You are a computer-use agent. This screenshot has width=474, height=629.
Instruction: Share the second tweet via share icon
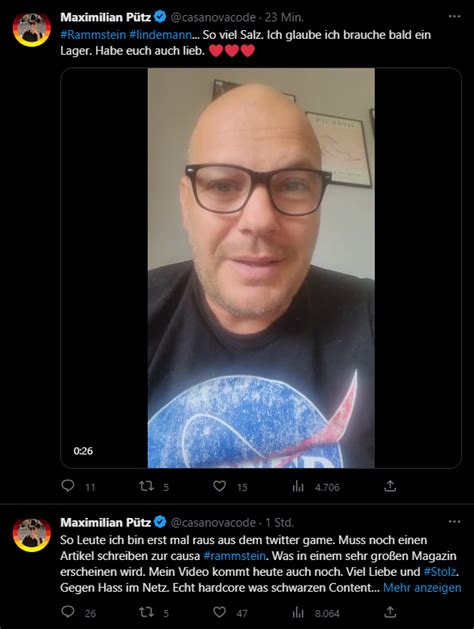tap(390, 612)
